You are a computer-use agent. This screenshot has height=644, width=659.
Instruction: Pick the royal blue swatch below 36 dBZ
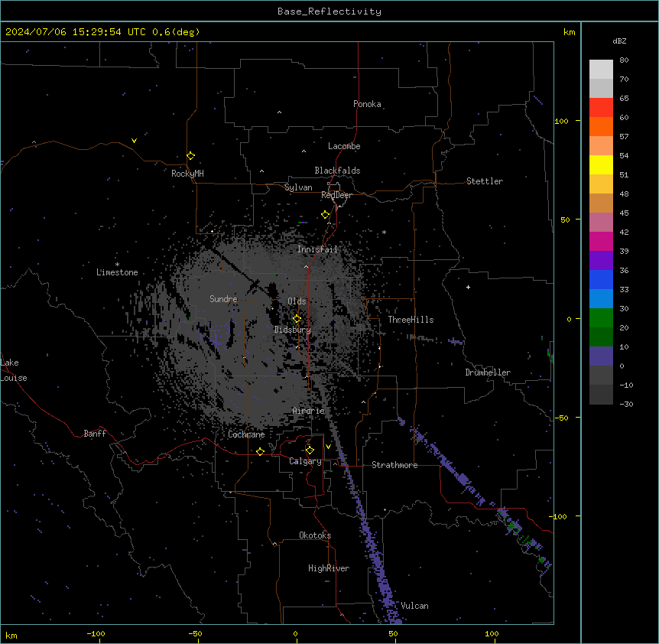click(x=601, y=279)
